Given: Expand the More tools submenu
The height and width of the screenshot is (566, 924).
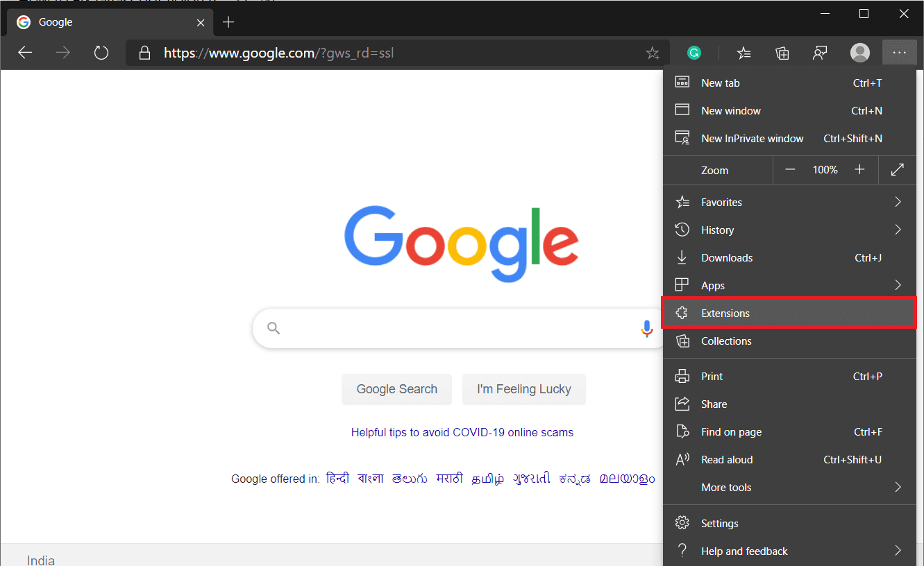Looking at the screenshot, I should pyautogui.click(x=898, y=488).
